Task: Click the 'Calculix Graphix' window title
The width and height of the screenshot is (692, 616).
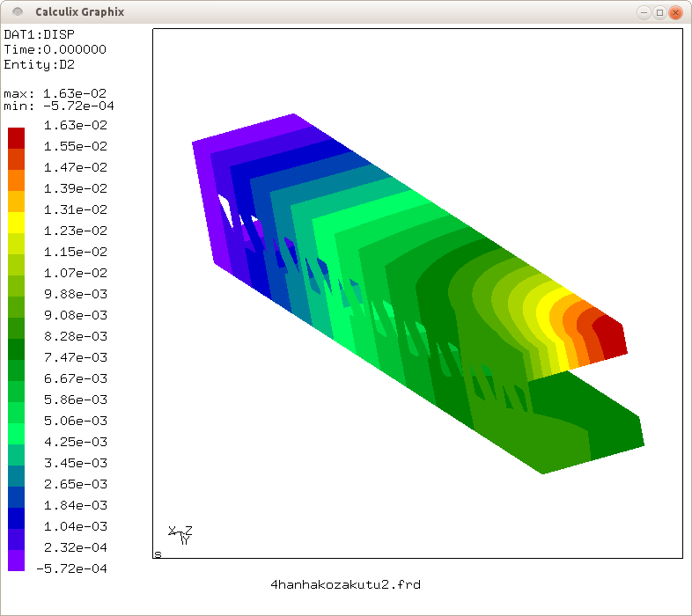Action: pos(80,12)
